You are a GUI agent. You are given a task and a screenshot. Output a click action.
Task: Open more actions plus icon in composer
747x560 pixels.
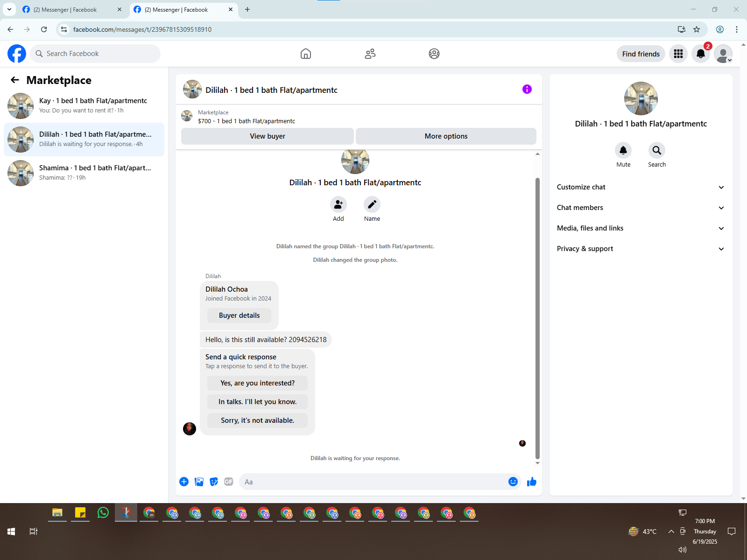[184, 482]
